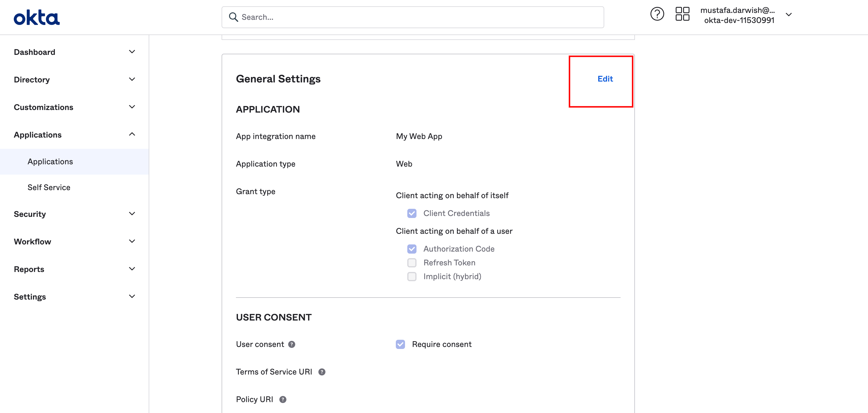Uncheck Require consent
The width and height of the screenshot is (868, 413).
[x=400, y=344]
